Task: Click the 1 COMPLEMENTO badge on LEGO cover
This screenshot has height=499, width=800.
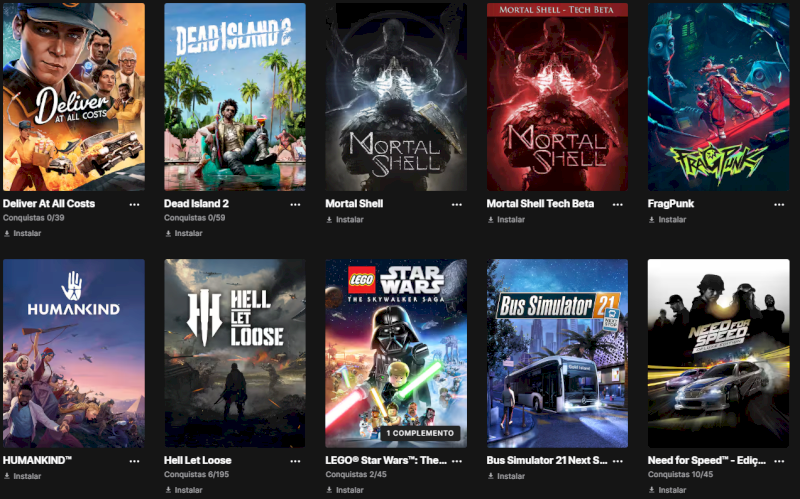Action: click(x=420, y=433)
